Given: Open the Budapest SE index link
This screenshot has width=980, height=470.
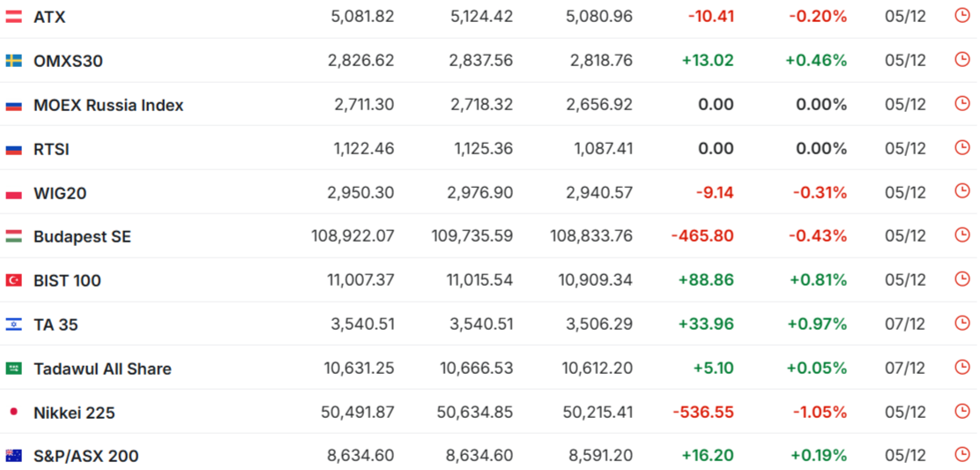Looking at the screenshot, I should click(x=82, y=236).
